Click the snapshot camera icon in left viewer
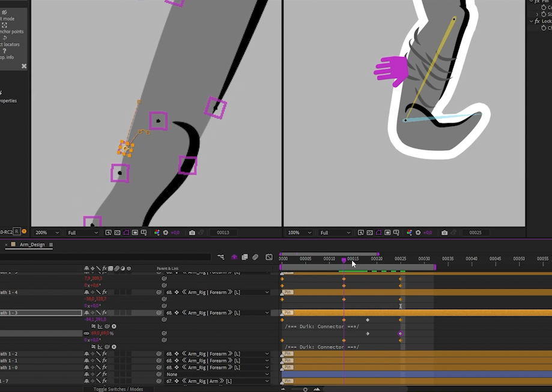 (192, 232)
